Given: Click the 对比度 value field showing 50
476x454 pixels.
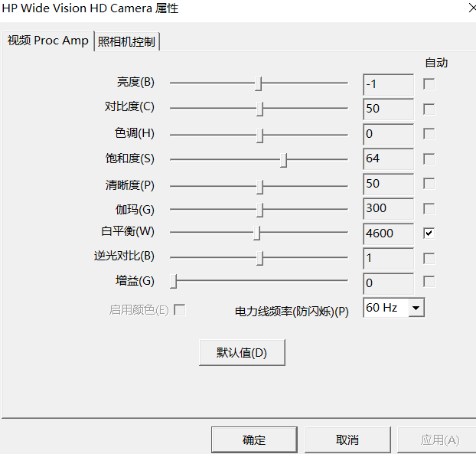Looking at the screenshot, I should click(388, 109).
